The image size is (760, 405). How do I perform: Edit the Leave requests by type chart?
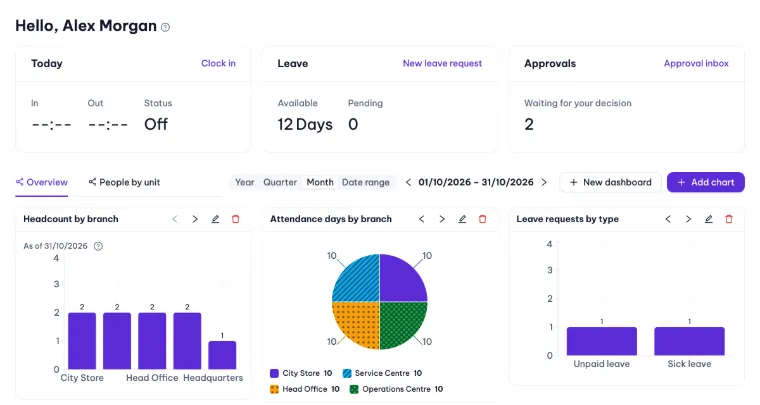[709, 219]
